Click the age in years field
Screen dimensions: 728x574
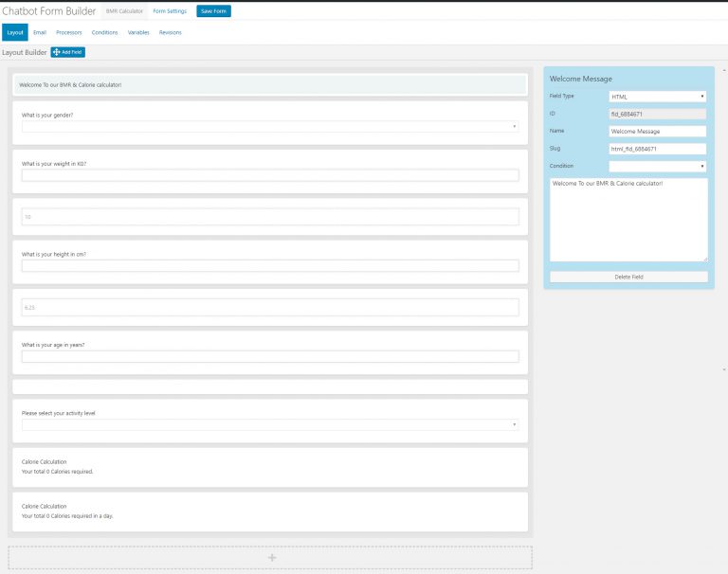[x=270, y=357]
